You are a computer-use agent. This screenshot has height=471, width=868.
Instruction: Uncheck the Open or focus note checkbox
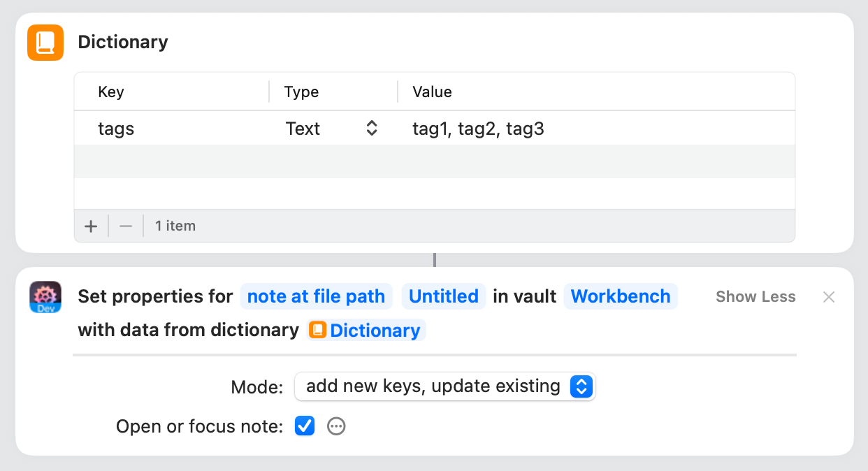coord(305,426)
